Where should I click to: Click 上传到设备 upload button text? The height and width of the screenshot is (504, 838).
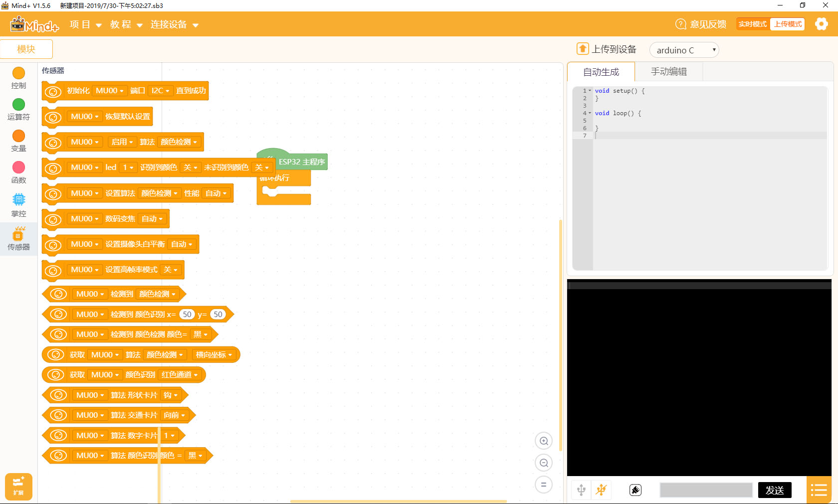point(614,49)
